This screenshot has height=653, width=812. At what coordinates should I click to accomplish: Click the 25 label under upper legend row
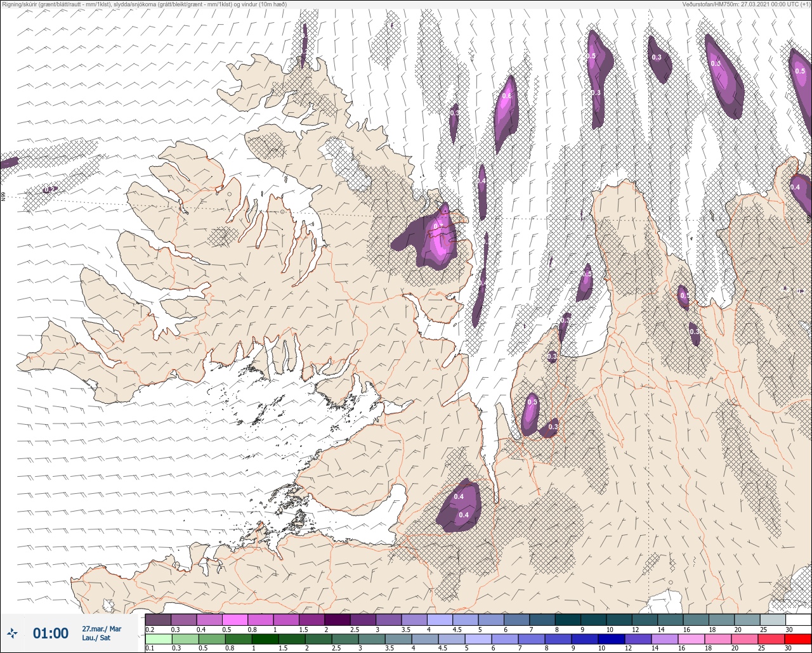(x=764, y=630)
